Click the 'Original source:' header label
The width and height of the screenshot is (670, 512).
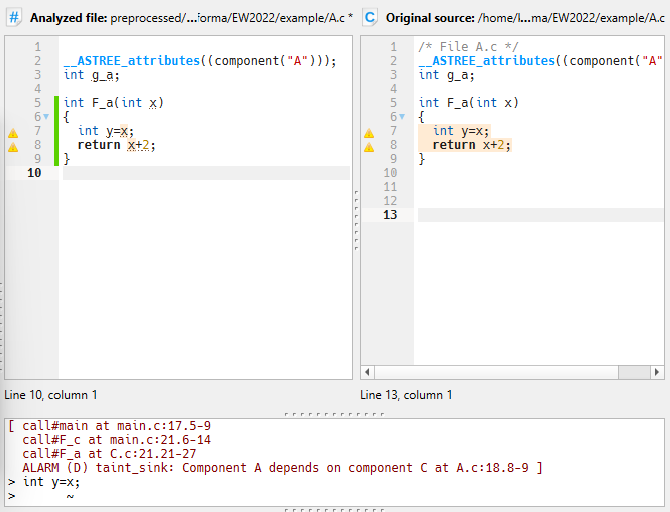pyautogui.click(x=430, y=18)
